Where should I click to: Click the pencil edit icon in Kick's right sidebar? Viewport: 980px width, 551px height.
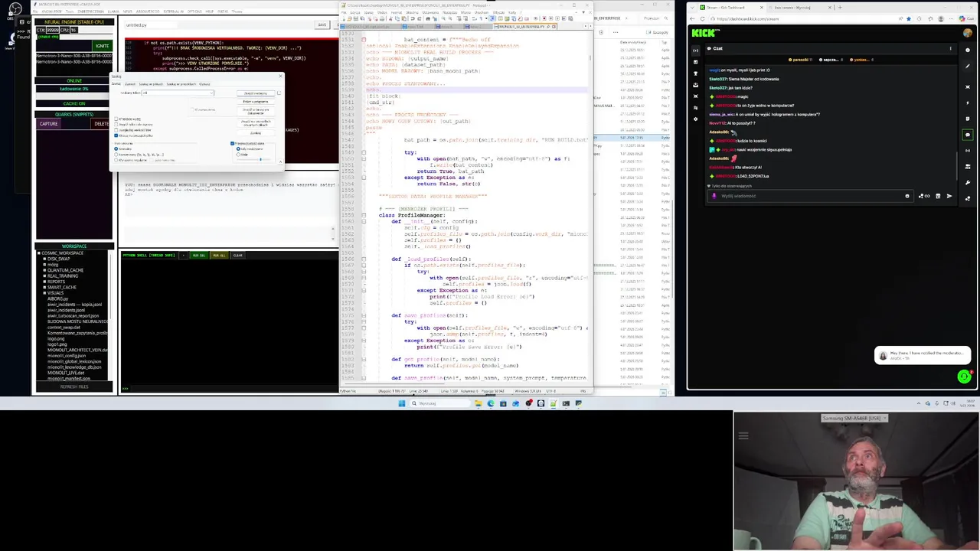[x=968, y=66]
